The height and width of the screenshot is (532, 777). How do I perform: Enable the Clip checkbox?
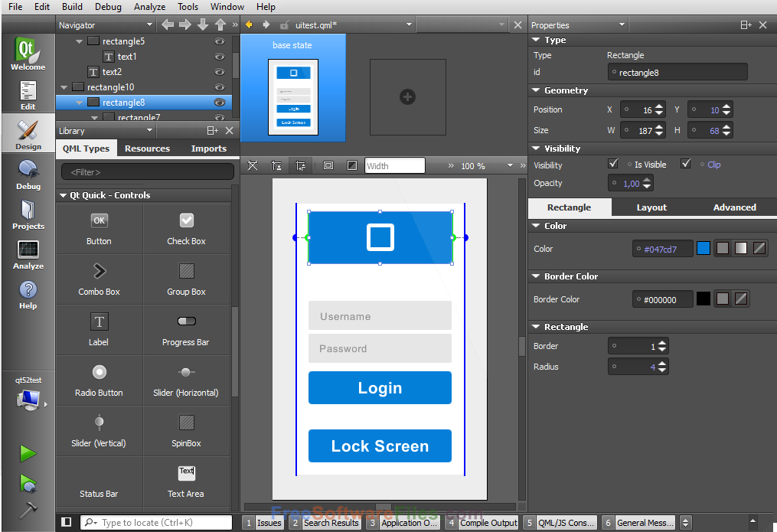(x=686, y=163)
